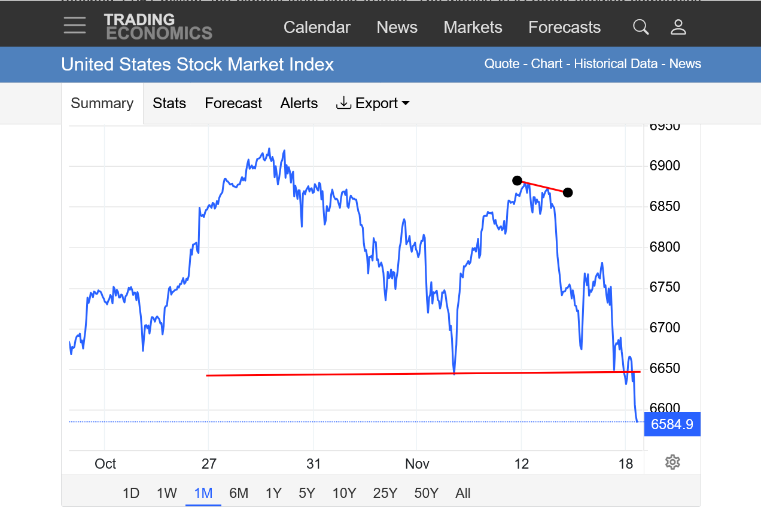Click the Quote link in header

coord(501,64)
